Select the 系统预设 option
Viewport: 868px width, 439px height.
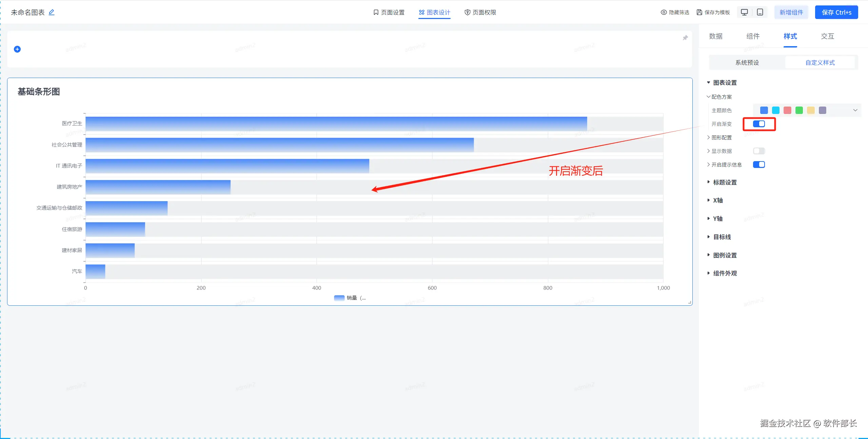tap(747, 62)
